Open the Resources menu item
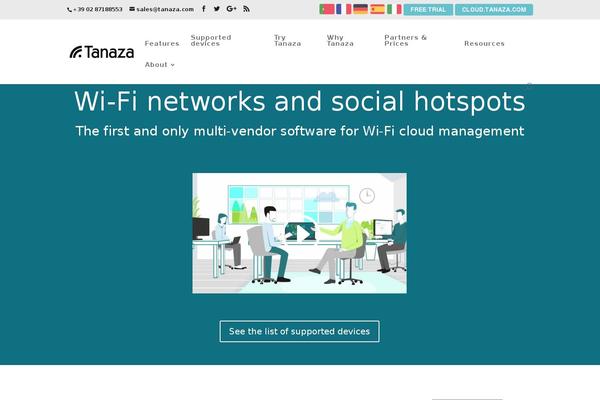This screenshot has width=600, height=400. pos(484,44)
